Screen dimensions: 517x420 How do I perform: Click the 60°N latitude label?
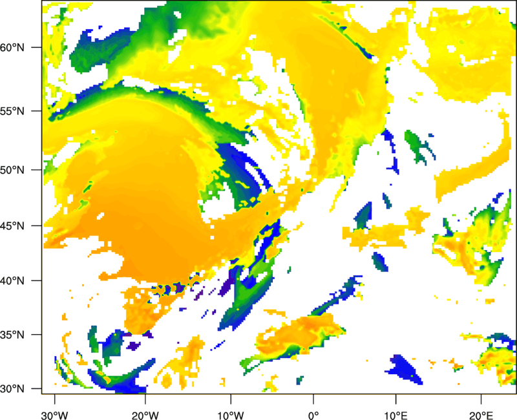[x=12, y=47]
